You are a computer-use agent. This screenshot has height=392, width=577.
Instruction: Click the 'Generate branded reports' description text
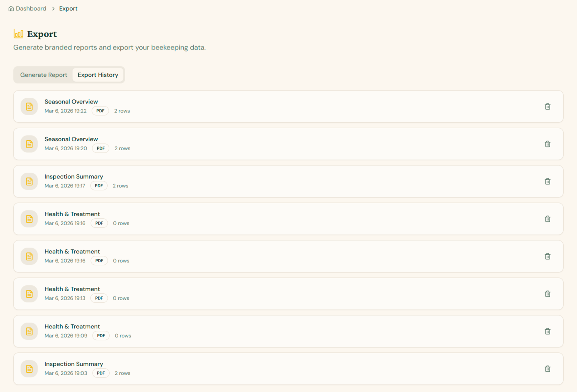(x=109, y=47)
